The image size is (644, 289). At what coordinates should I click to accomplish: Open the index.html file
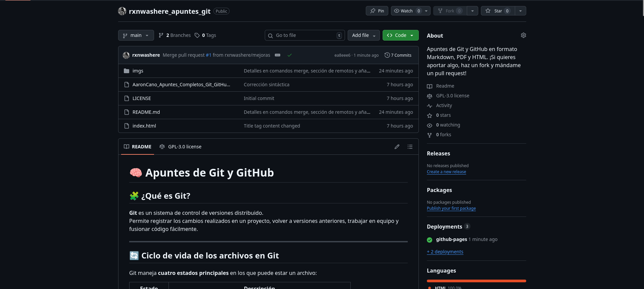pos(144,126)
